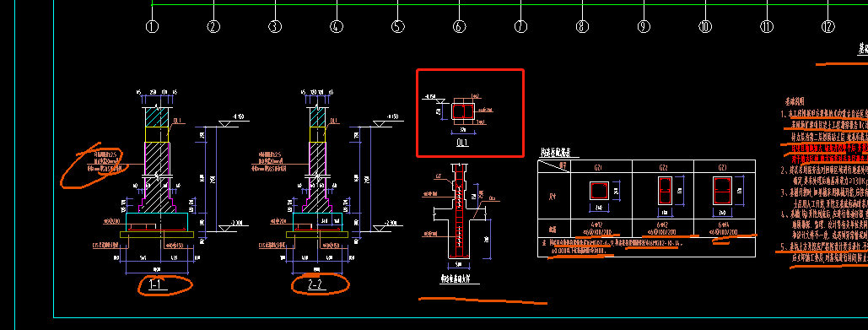
Task: Select the QL1 leader label in section 2-2
Action: coord(334,120)
